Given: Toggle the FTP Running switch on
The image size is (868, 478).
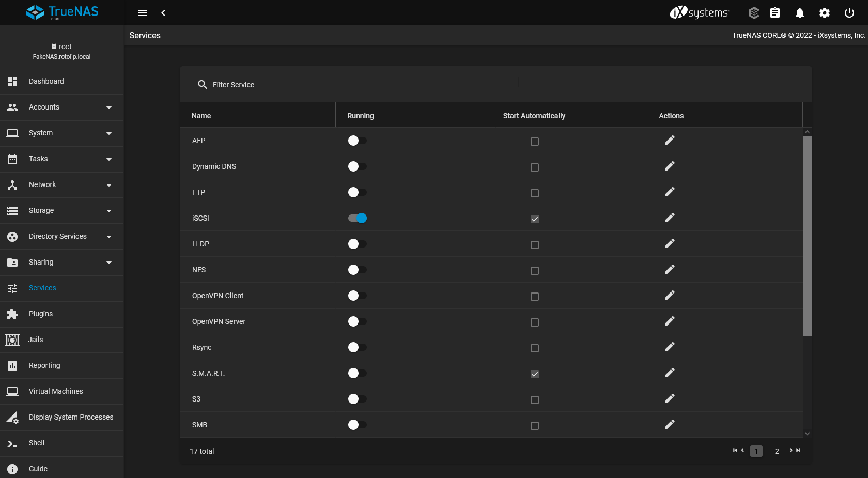Looking at the screenshot, I should 357,192.
